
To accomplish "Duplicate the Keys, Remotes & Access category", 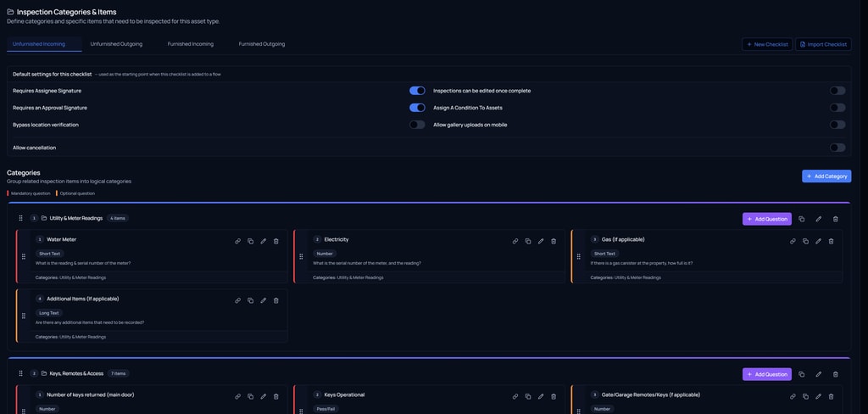I will click(802, 374).
